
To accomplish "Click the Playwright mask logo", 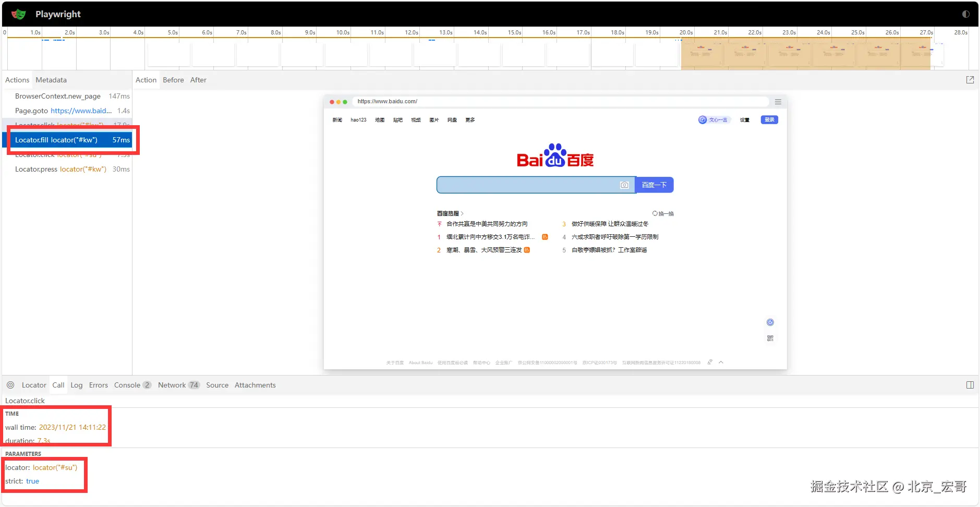I will point(19,14).
